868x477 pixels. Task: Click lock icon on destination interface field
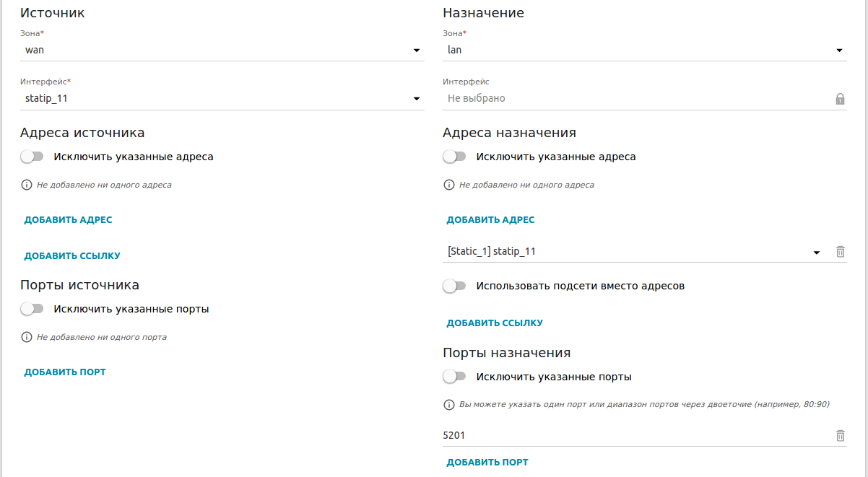click(x=840, y=99)
